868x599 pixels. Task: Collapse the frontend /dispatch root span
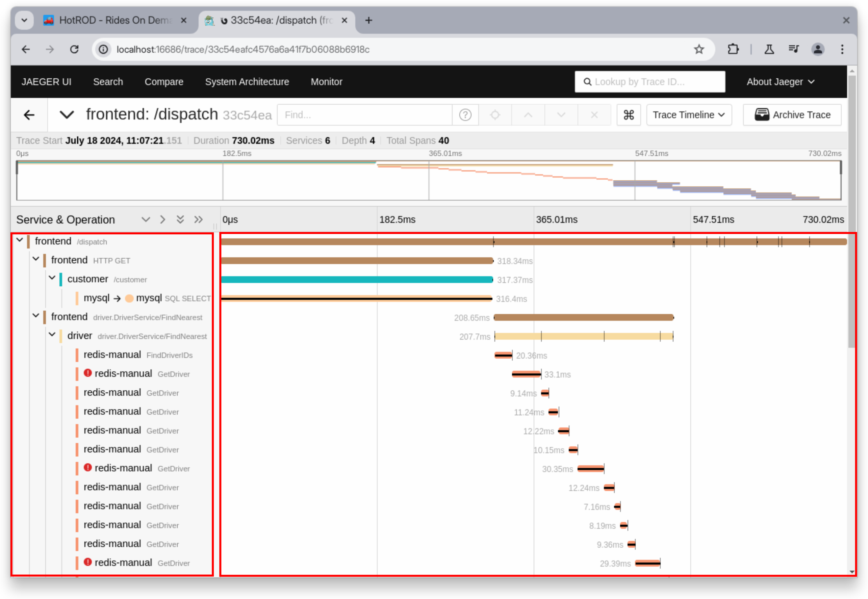tap(20, 240)
